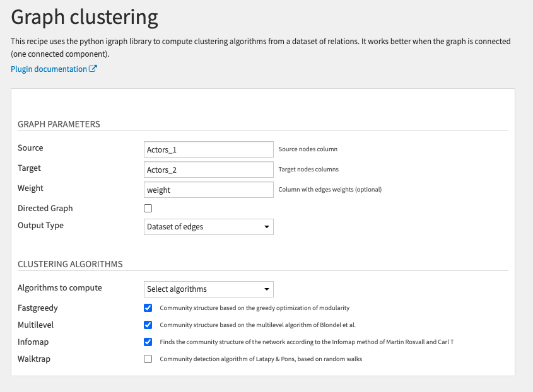The image size is (533, 392).
Task: Click the Walktrap description about random walks
Action: click(261, 359)
